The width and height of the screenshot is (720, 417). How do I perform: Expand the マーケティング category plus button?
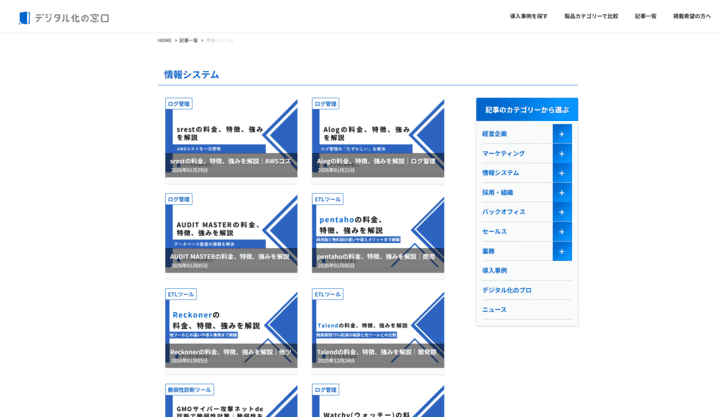pyautogui.click(x=562, y=153)
